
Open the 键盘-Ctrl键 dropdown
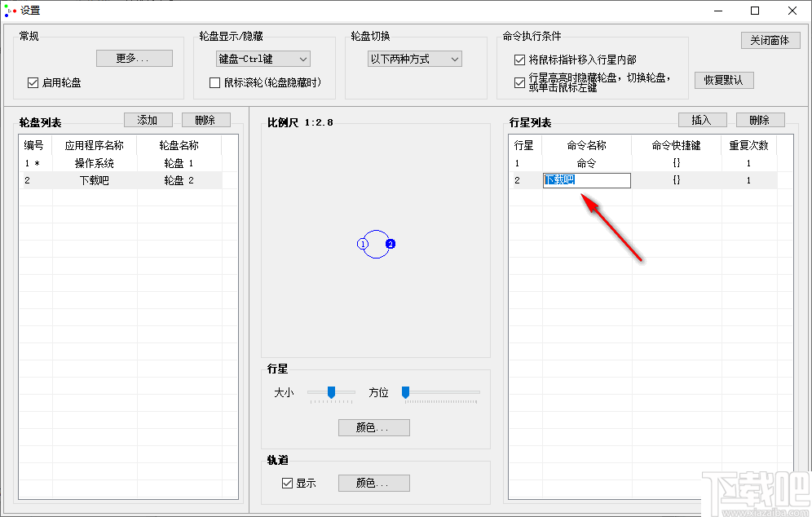(x=262, y=59)
